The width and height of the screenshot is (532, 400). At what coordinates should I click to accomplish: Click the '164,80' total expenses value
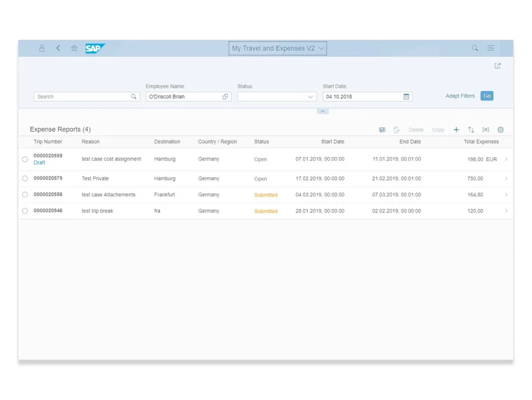point(475,195)
